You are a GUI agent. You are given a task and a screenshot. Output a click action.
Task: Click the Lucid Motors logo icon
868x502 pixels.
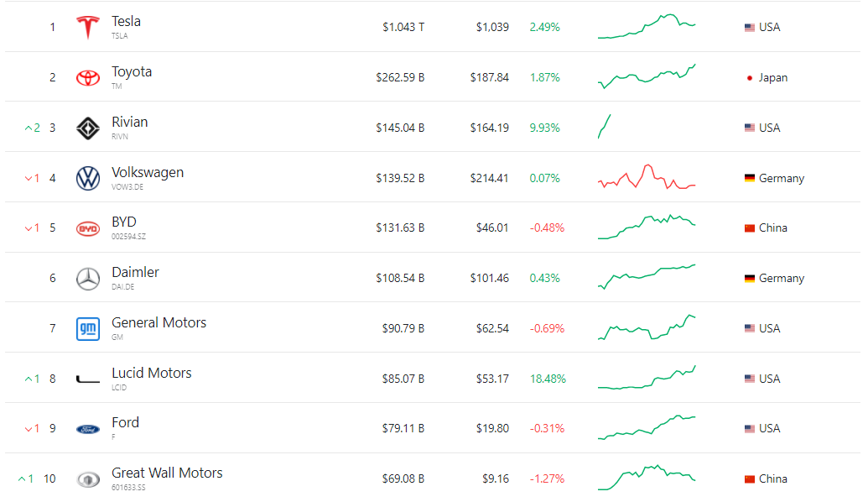click(x=87, y=379)
